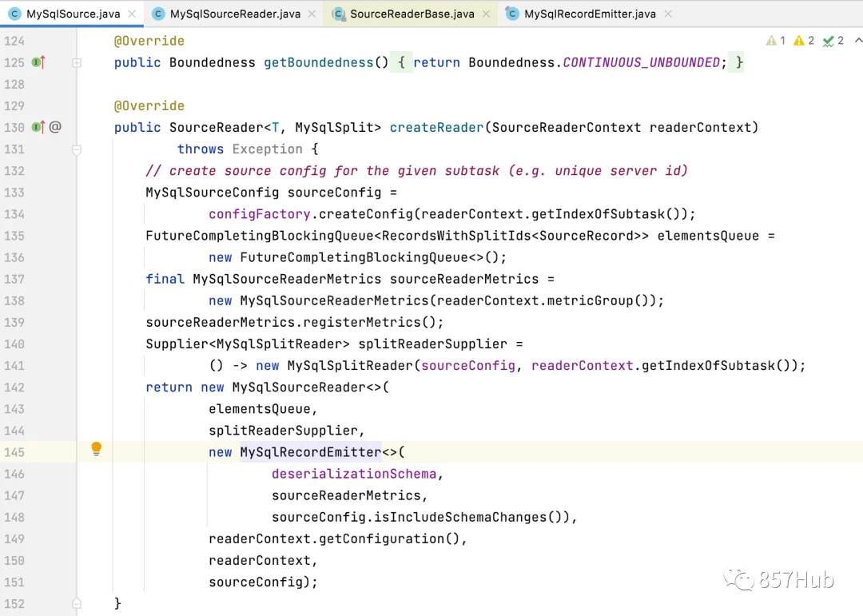
Task: Click the createReader method name
Action: 436,128
